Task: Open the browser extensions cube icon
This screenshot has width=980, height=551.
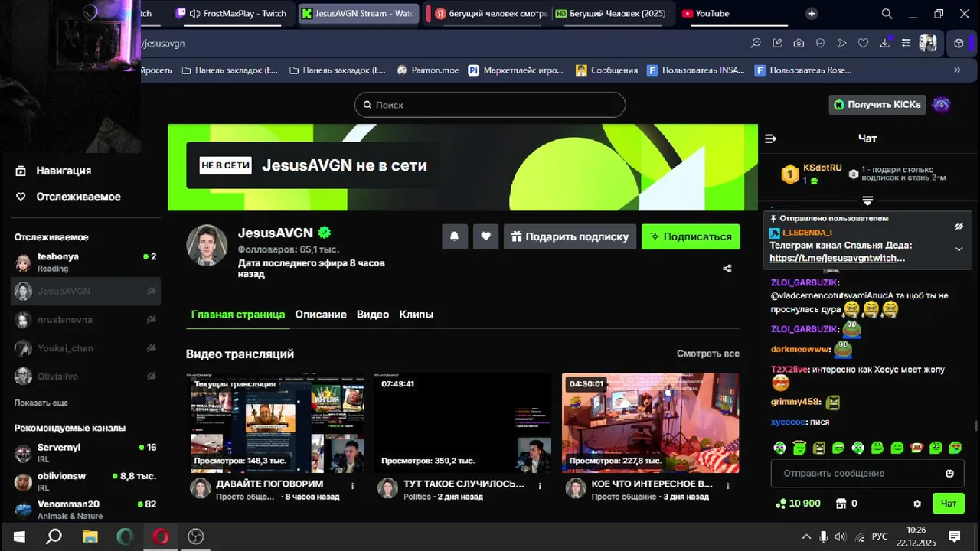Action: pyautogui.click(x=959, y=44)
